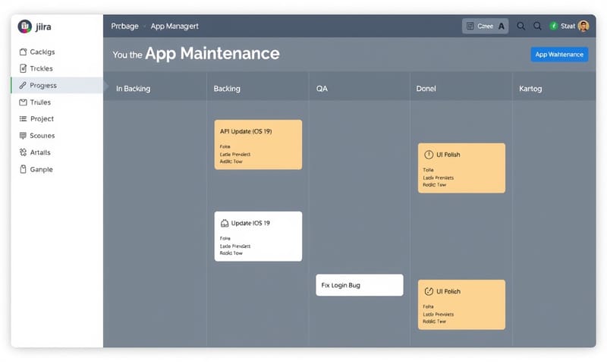This screenshot has height=364, width=607.
Task: Click the second magnifier search icon
Action: (x=537, y=27)
